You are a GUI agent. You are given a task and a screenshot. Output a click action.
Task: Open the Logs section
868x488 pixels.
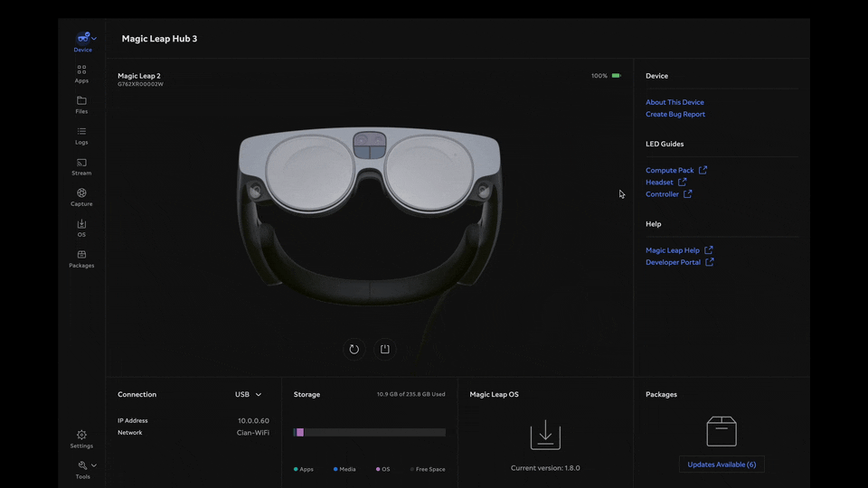81,136
